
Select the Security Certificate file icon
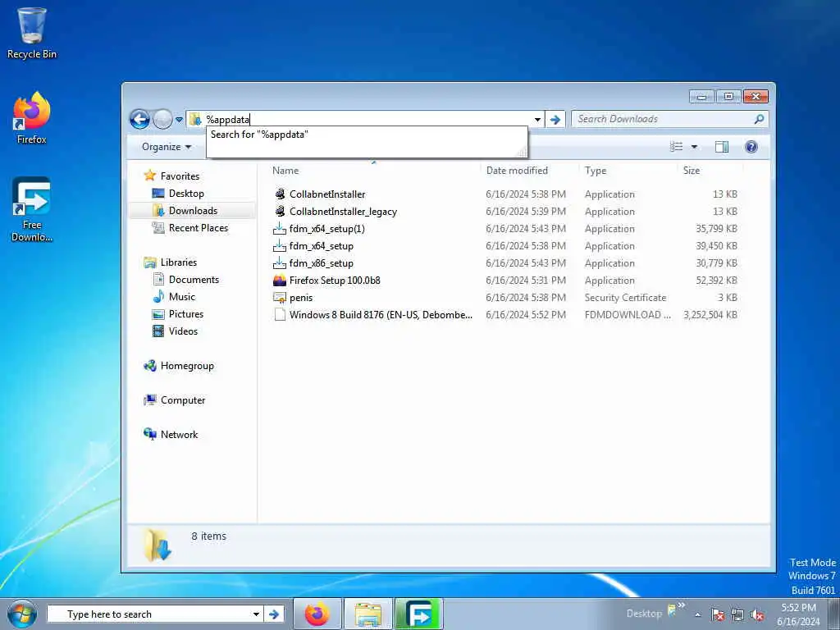click(280, 297)
